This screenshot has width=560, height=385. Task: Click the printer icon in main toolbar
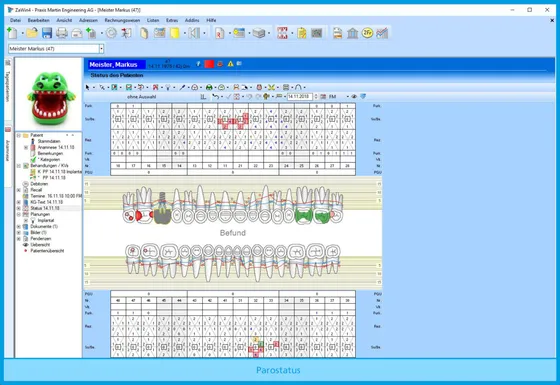[62, 33]
